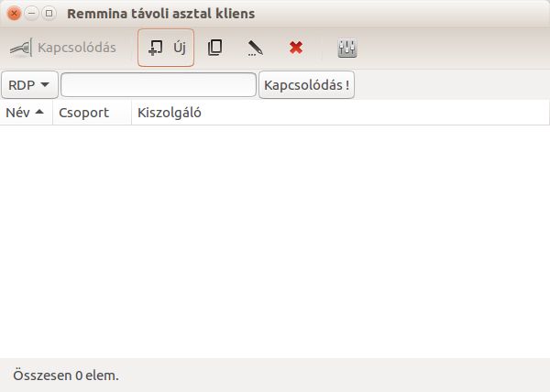The width and height of the screenshot is (550, 392).
Task: Click the status text Összesen 0 elem.
Action: (66, 376)
